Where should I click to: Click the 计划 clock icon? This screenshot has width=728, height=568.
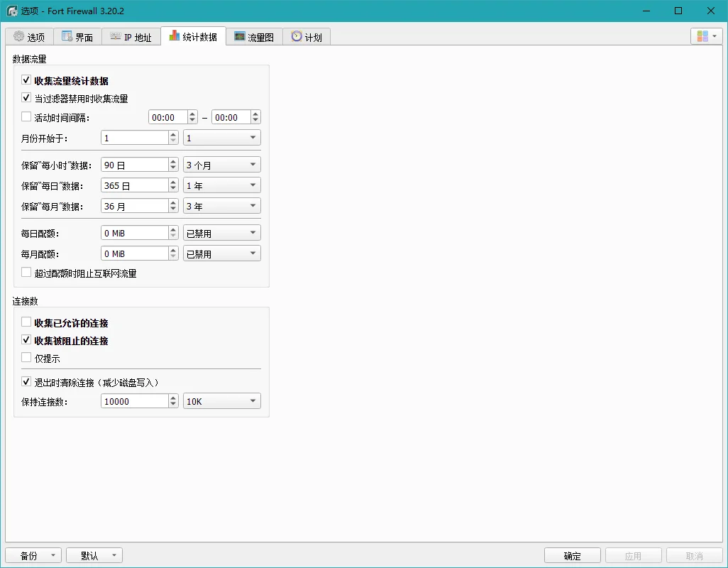(297, 36)
